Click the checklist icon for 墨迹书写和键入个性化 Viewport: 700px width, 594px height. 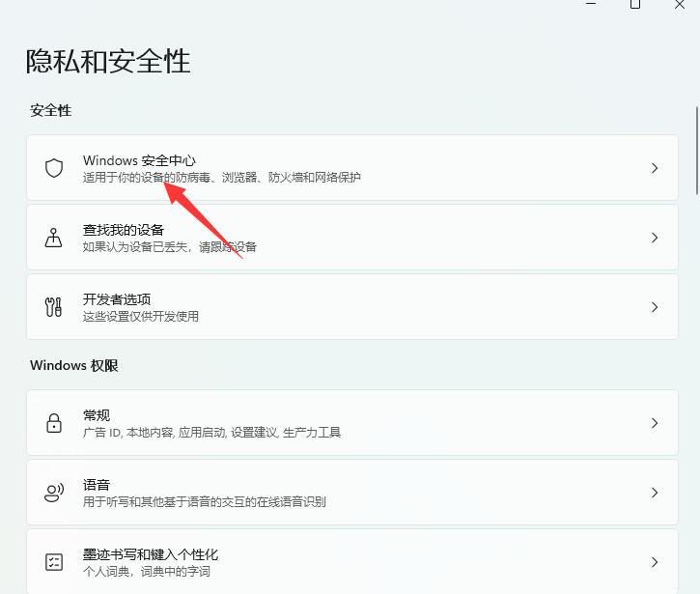coord(54,562)
